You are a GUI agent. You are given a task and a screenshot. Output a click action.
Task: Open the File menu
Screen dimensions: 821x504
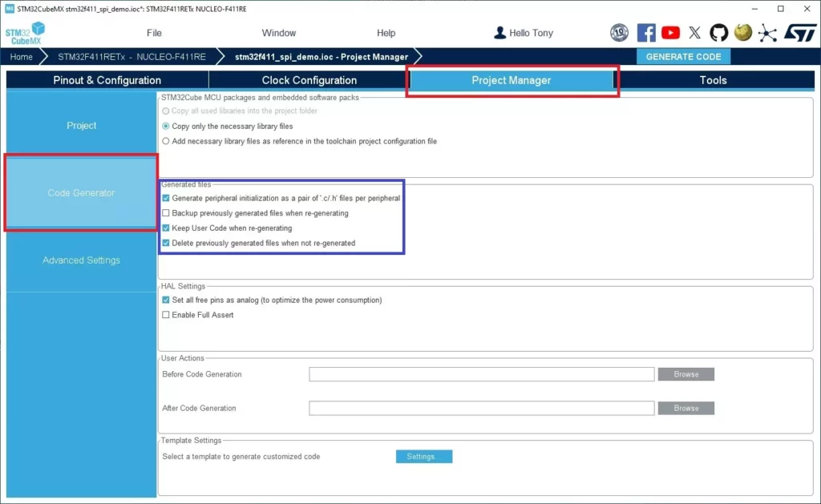click(x=154, y=33)
